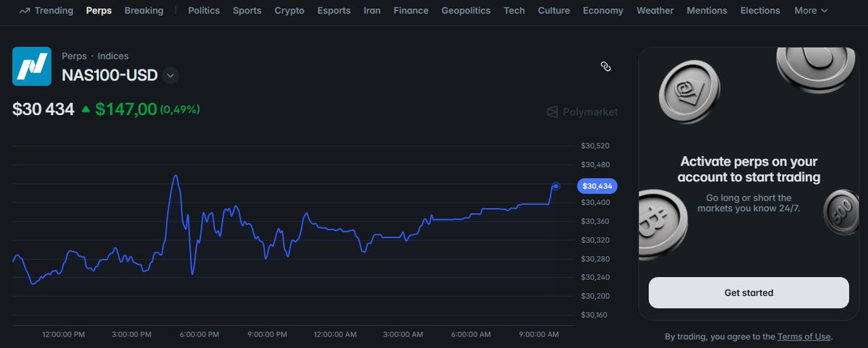The height and width of the screenshot is (348, 868).
Task: Open the Crypto category
Action: tap(289, 11)
